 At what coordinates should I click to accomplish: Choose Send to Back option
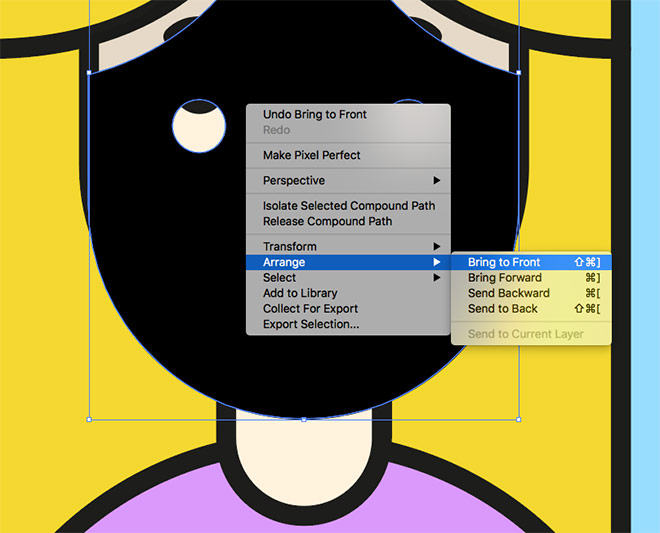(531, 309)
